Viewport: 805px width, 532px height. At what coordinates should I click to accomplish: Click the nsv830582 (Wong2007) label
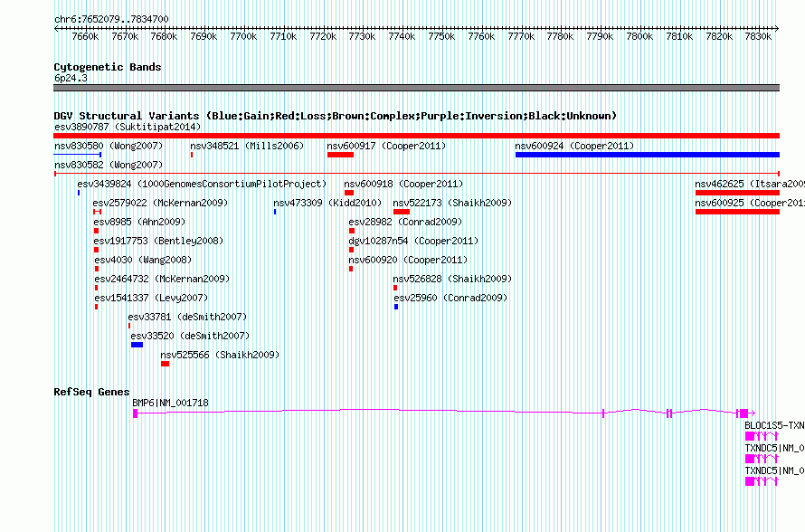click(x=109, y=165)
